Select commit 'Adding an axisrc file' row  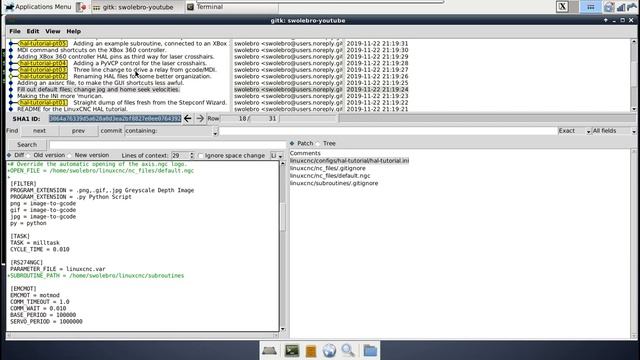click(100, 83)
